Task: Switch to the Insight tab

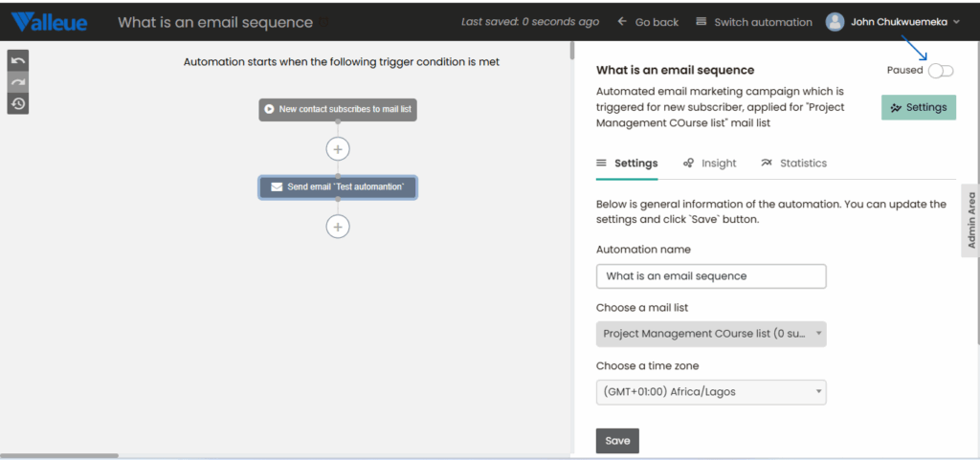Action: 709,164
